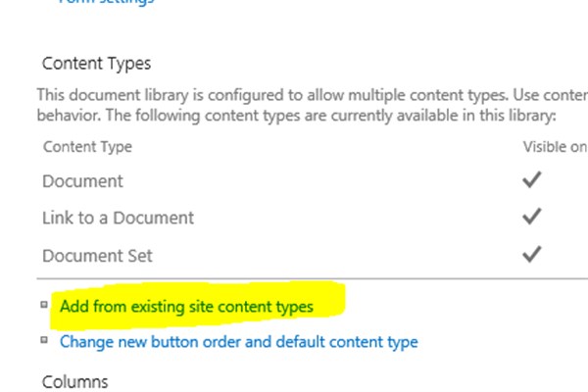
Task: Open the Document Set content type
Action: [98, 254]
